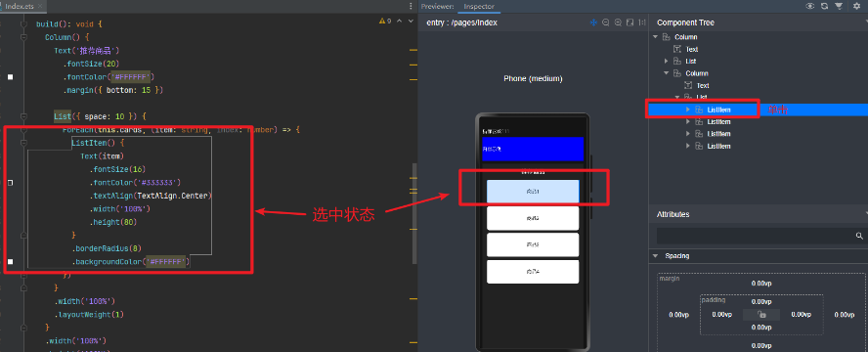Collapse the Spacing section triangle
Viewport: 868px width, 352px height.
(656, 256)
